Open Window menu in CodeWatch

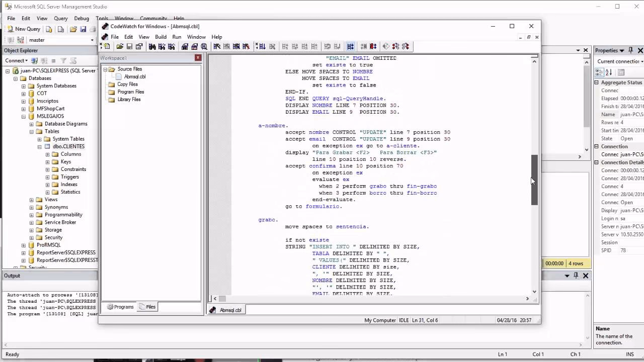(x=196, y=37)
